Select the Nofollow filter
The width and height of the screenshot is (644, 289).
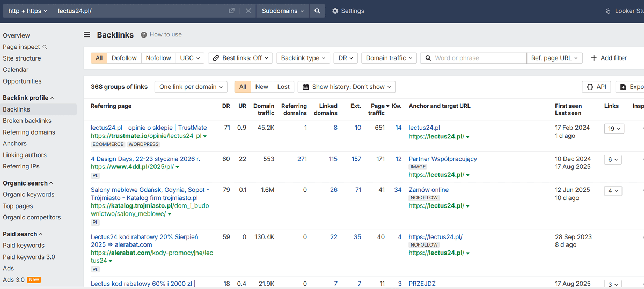click(158, 58)
